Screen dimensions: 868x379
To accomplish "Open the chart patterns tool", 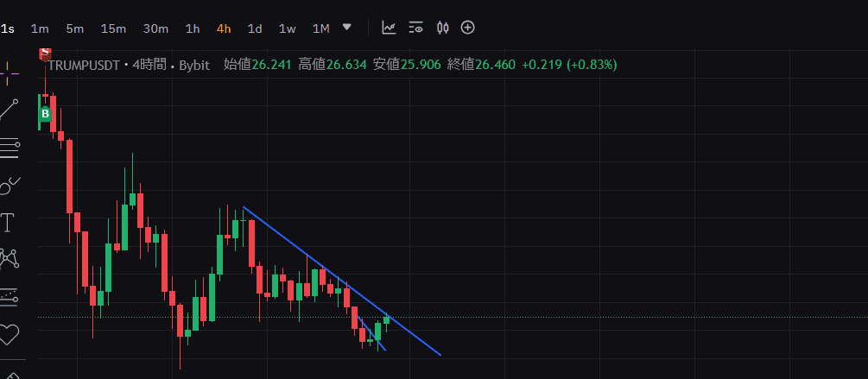I will point(9,258).
